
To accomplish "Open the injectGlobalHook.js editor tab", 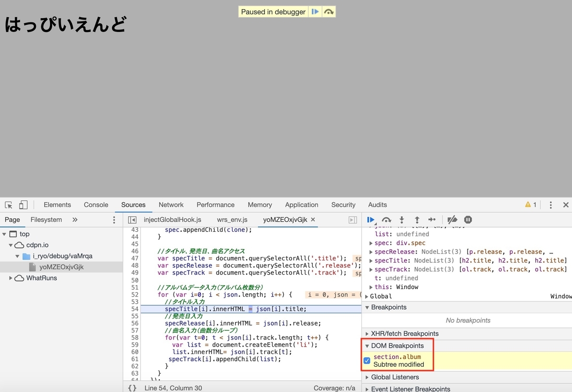I will point(173,220).
